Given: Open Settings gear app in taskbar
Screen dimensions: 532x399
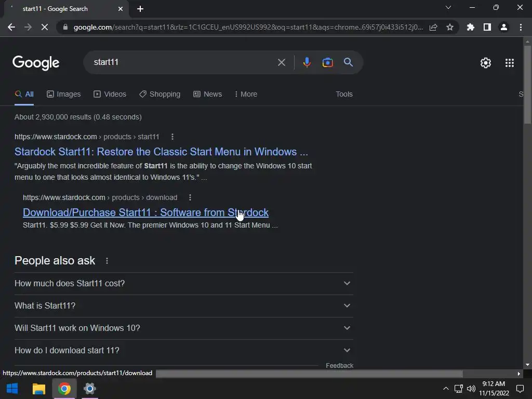Looking at the screenshot, I should pos(89,389).
